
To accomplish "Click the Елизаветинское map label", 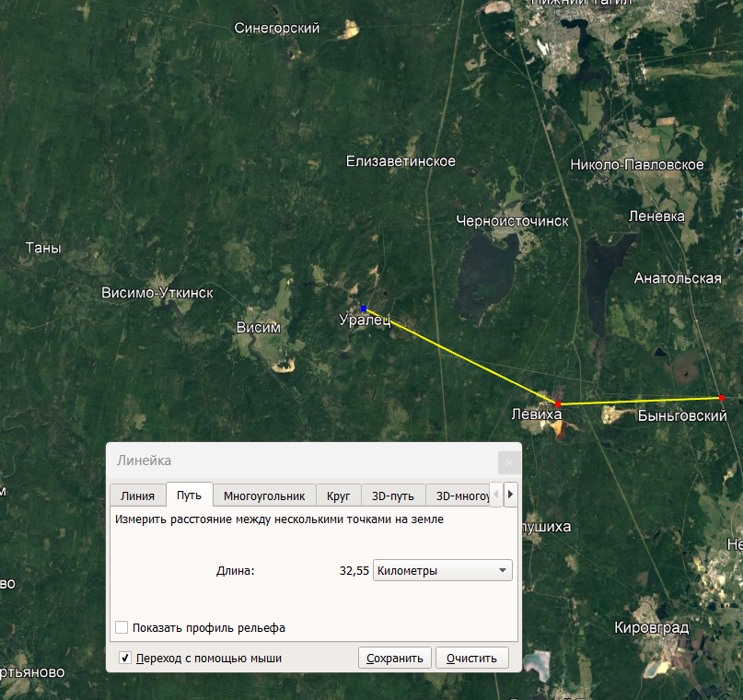I will pos(401,161).
